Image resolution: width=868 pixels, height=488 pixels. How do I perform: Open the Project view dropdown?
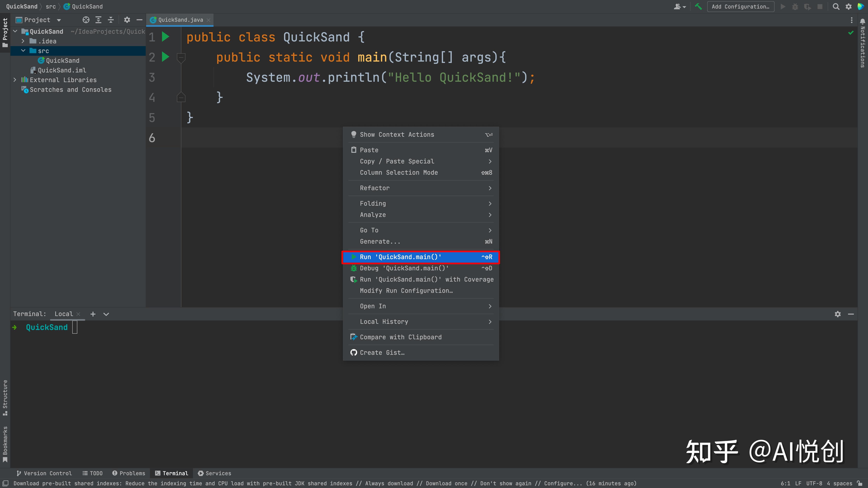click(x=59, y=20)
